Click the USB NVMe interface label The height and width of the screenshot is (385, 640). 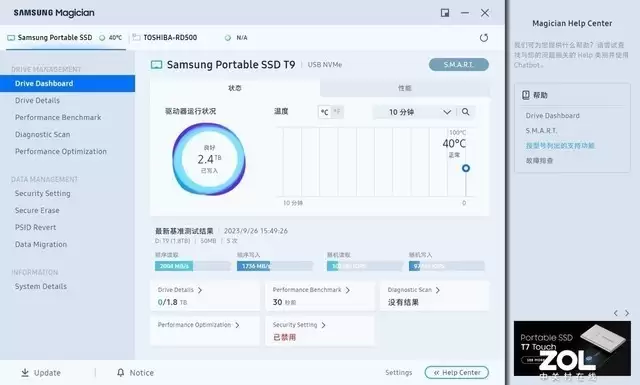325,65
